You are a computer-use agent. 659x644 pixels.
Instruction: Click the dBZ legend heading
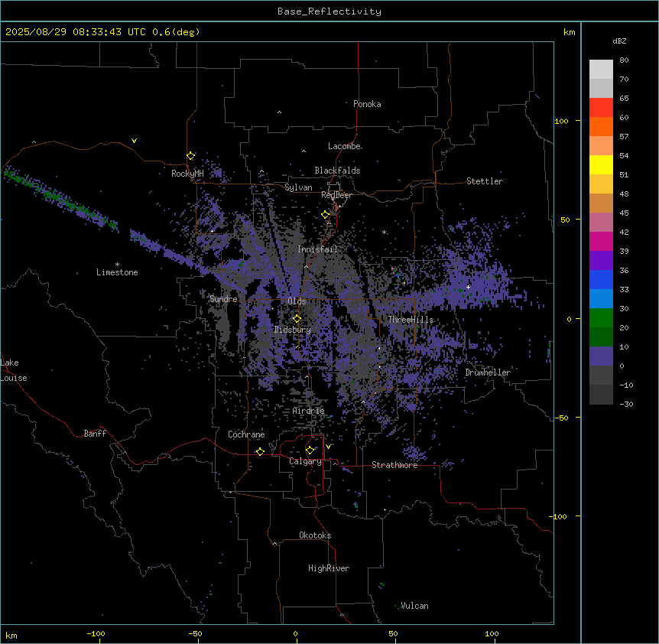coord(619,41)
